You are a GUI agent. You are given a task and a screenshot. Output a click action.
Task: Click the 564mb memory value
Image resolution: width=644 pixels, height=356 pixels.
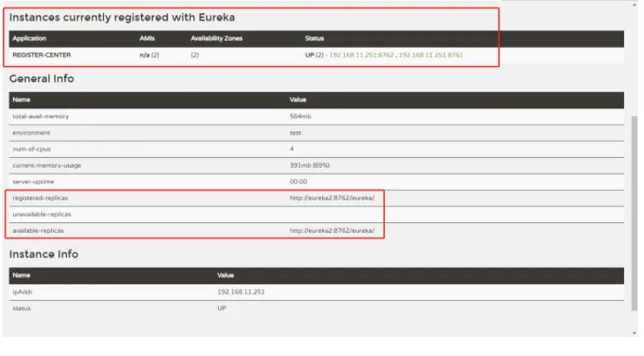pyautogui.click(x=301, y=116)
